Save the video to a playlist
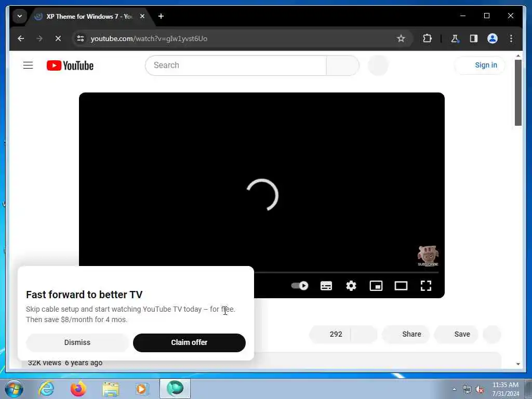Image resolution: width=532 pixels, height=399 pixels. pos(456,334)
